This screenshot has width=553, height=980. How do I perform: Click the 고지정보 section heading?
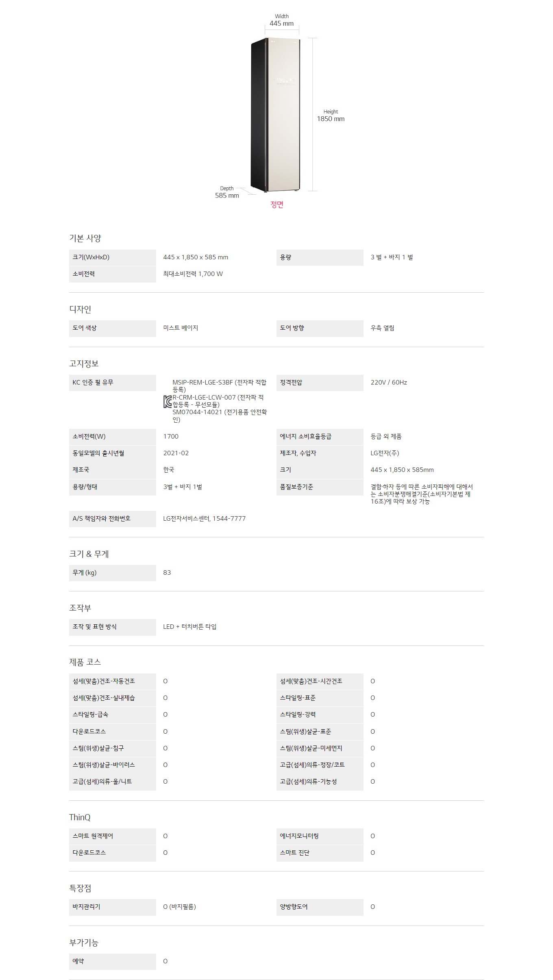coord(84,363)
